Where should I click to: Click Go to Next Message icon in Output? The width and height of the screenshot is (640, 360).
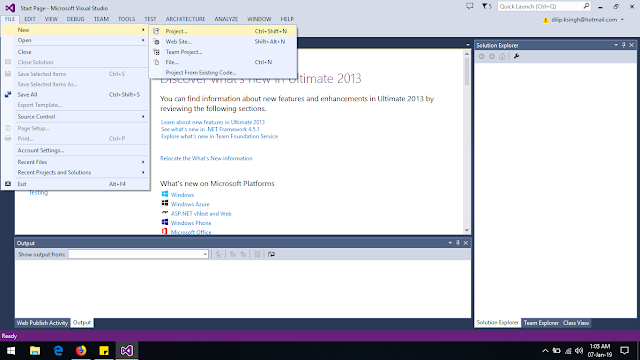tap(243, 254)
